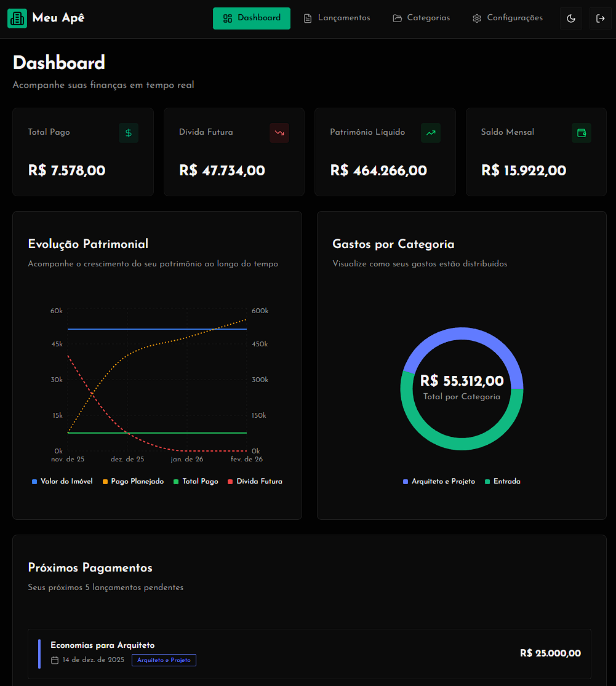Screen dimensions: 616x686
Task: Toggle dark mode with the moon icon
Action: (x=570, y=18)
